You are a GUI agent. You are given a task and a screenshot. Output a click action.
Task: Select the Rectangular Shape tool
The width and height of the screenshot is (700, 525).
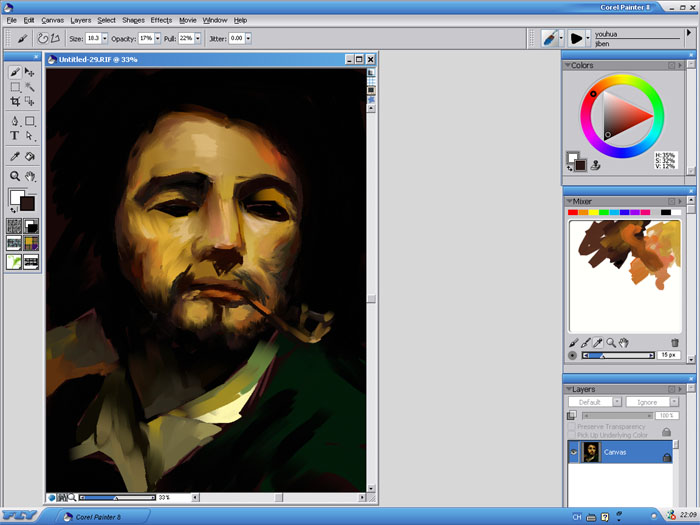[29, 121]
